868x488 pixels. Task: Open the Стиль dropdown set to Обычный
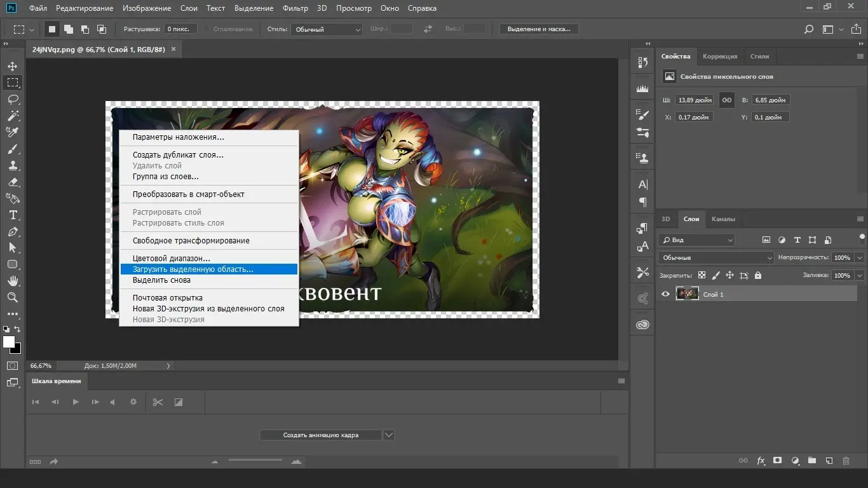click(x=327, y=29)
